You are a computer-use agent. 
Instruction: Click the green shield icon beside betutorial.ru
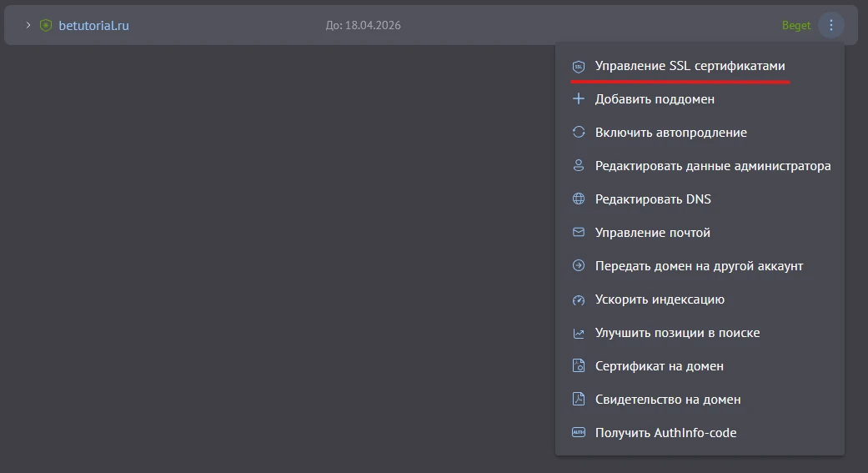click(46, 26)
